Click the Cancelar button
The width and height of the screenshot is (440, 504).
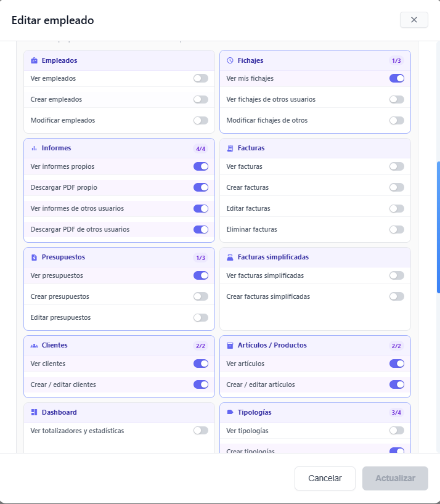point(325,478)
